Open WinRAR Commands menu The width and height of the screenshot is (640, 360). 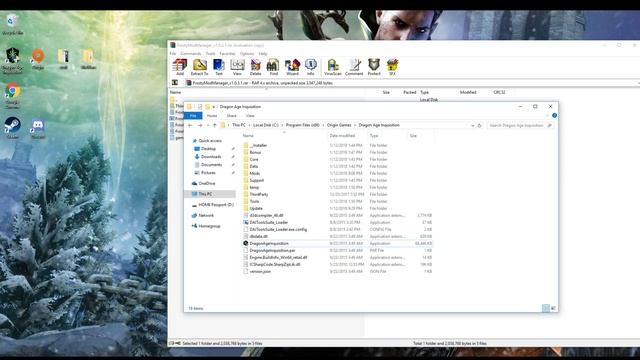tap(191, 54)
